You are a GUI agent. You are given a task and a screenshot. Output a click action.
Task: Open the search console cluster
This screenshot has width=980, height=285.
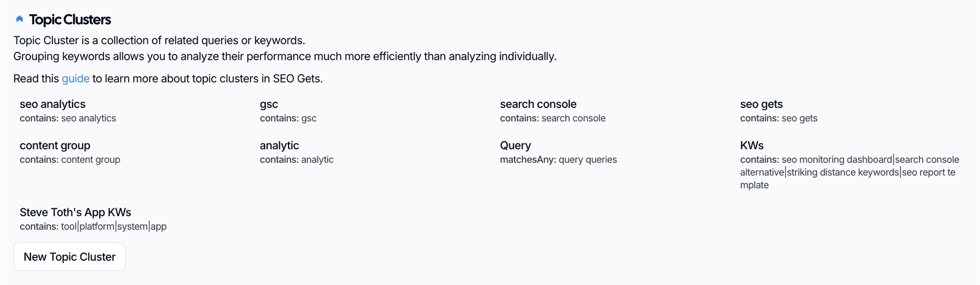point(538,104)
